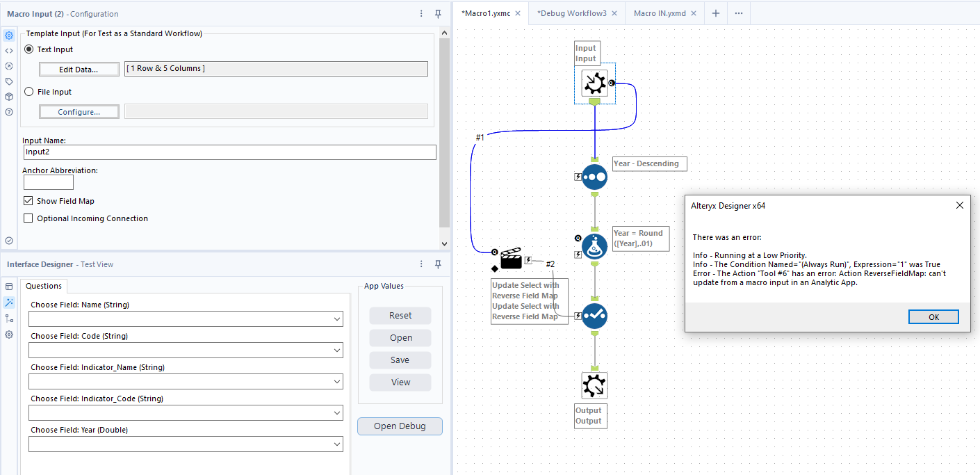Viewport: 980px width, 475px height.
Task: Click the Interface Designer settings gear icon
Action: click(10, 335)
